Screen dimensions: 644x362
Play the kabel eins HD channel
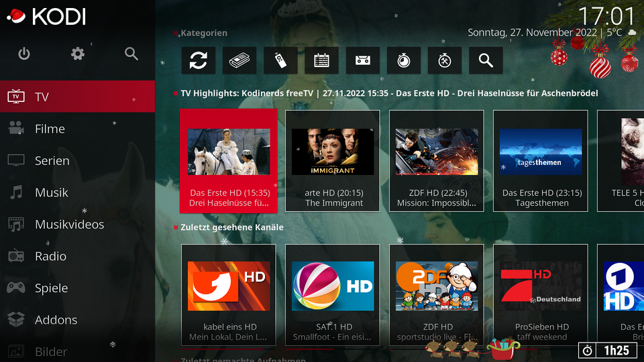point(229,295)
